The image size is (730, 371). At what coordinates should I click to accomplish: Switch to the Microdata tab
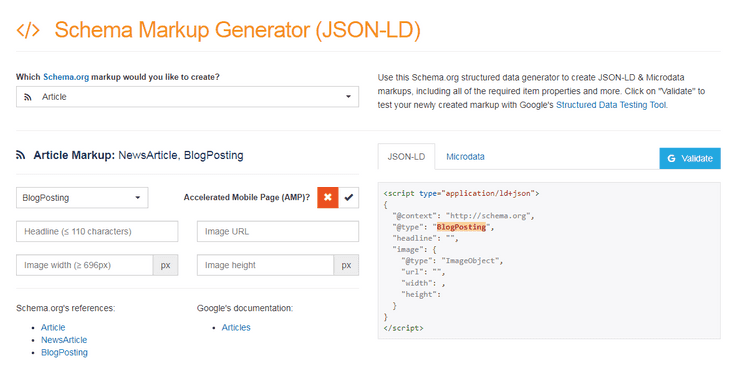pos(465,157)
